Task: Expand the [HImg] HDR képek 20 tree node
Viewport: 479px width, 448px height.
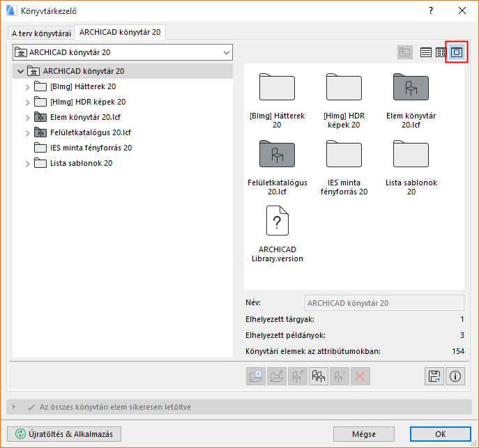Action: 27,102
